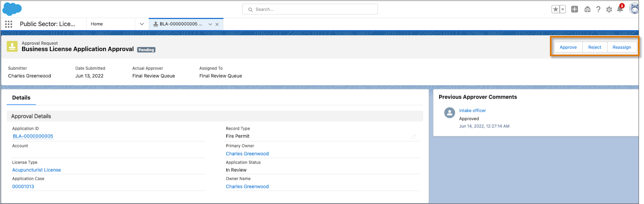Click the Global Actions plus icon
644x204 pixels.
pos(574,9)
